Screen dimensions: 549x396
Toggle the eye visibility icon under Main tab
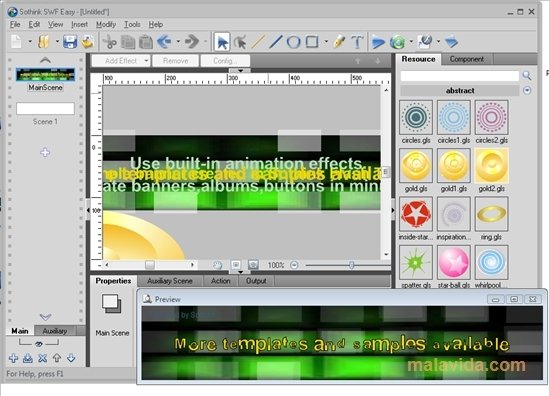click(39, 344)
